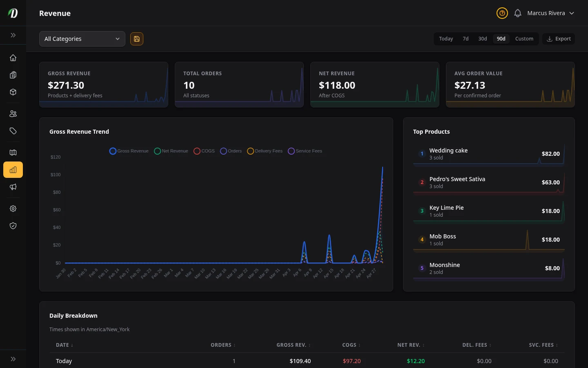Open the Settings gear in the sidebar
588x368 pixels.
tap(13, 209)
